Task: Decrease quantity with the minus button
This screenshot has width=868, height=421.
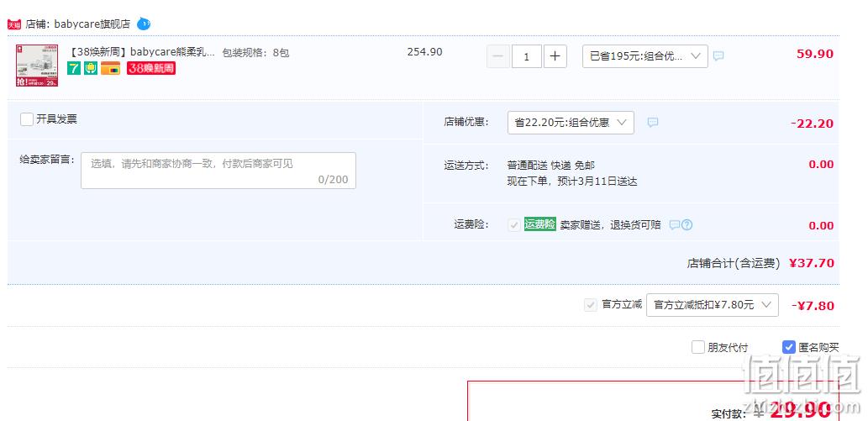Action: (x=497, y=56)
